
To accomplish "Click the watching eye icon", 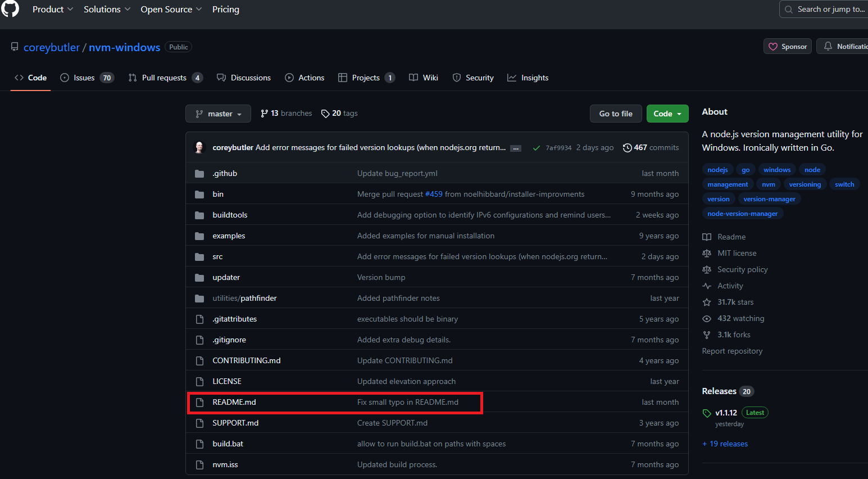I will [707, 319].
